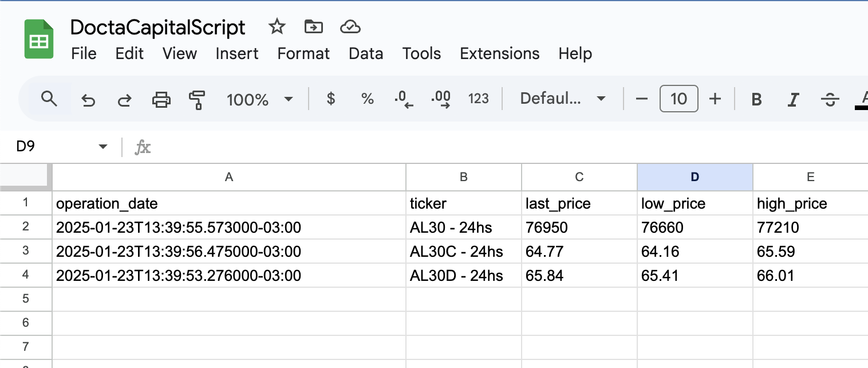Open the Name box dropdown
The image size is (868, 368).
[102, 146]
